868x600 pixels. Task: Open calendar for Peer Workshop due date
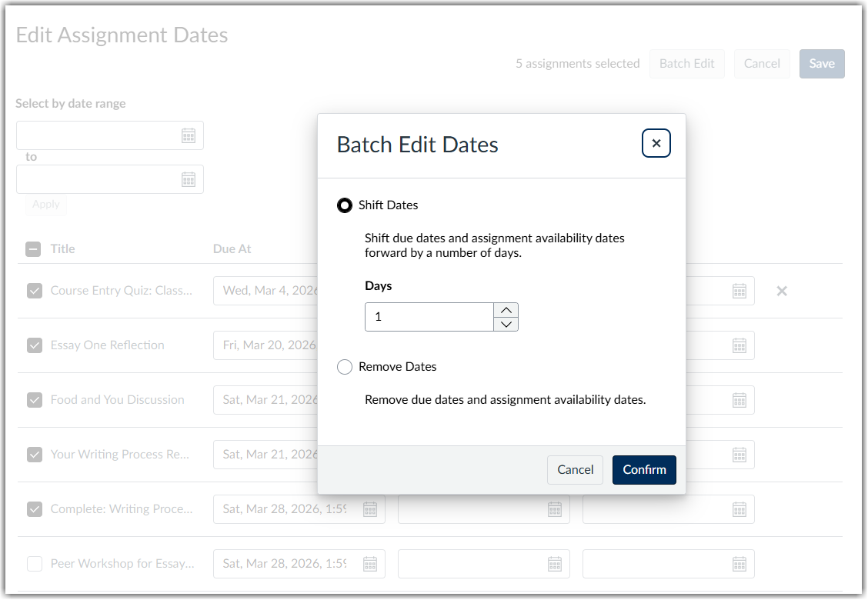click(369, 564)
